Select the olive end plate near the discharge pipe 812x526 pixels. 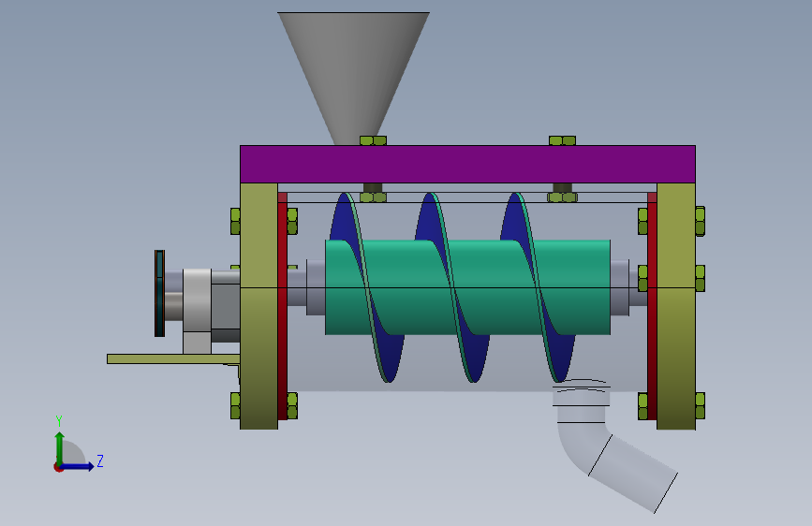[676, 306]
